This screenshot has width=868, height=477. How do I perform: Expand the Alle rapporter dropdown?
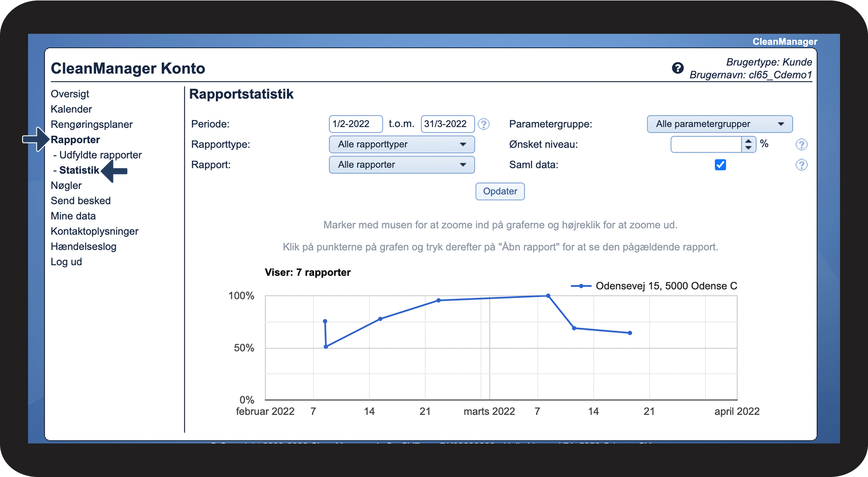(x=402, y=165)
